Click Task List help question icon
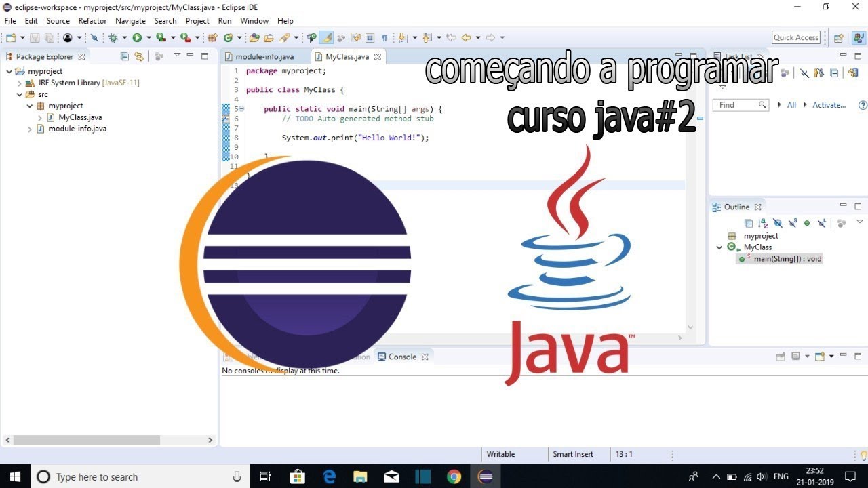Viewport: 868px width, 488px height. pos(863,105)
